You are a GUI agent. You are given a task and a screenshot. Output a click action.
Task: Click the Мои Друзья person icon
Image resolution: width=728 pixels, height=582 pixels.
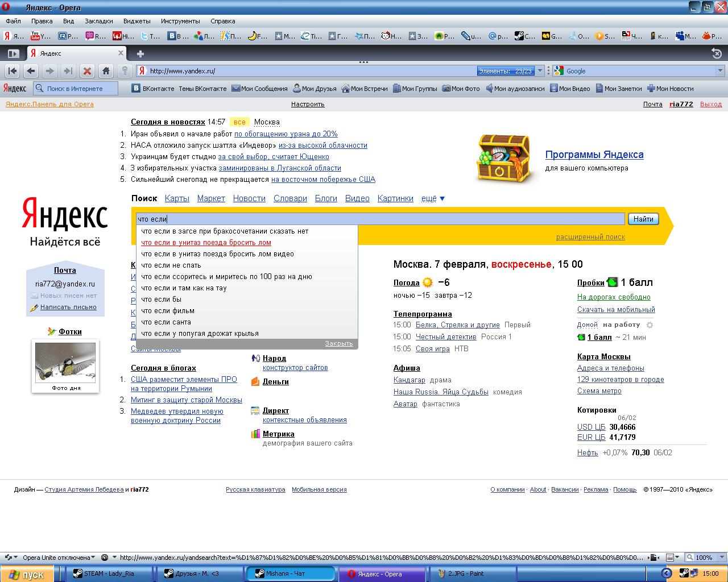click(x=297, y=89)
